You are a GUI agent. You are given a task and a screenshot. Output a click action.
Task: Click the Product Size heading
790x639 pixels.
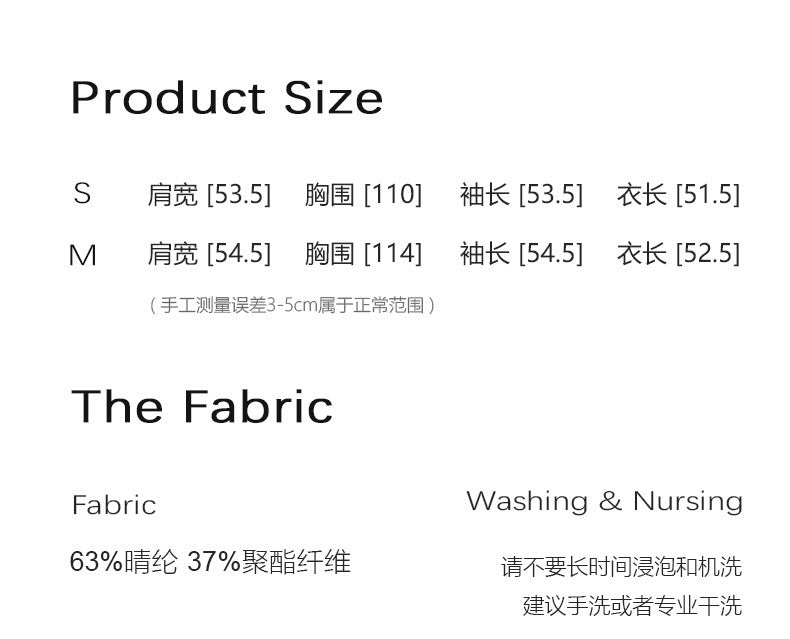click(x=227, y=98)
